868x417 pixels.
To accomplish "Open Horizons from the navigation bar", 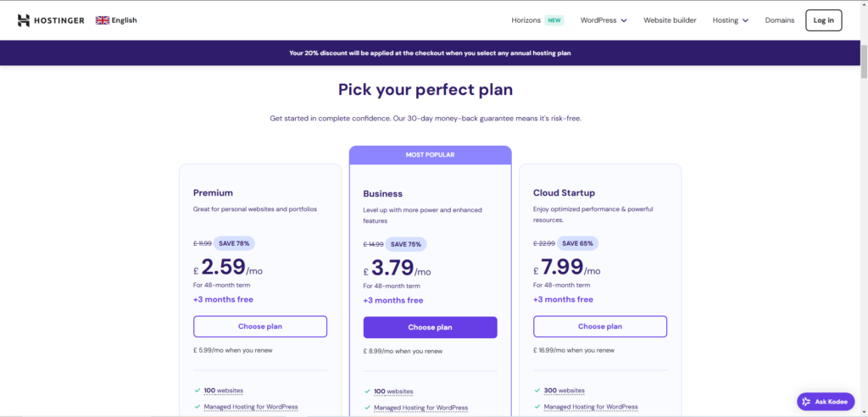I will (526, 20).
